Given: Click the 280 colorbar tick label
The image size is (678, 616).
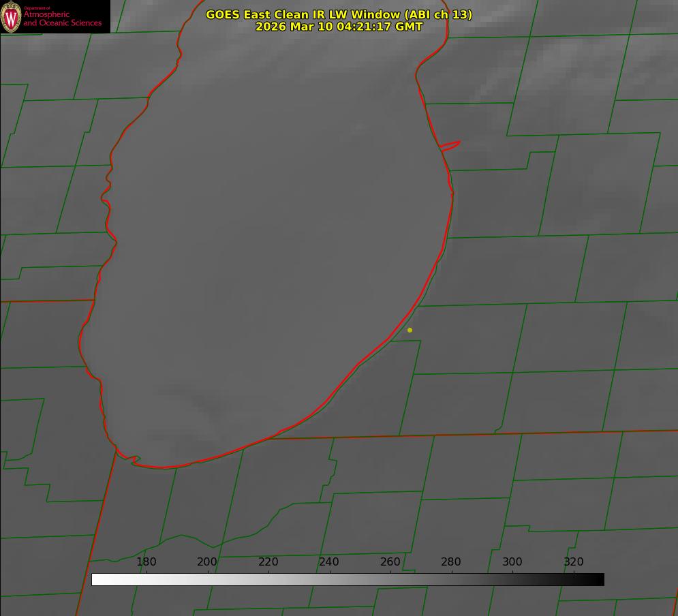Looking at the screenshot, I should 451,562.
